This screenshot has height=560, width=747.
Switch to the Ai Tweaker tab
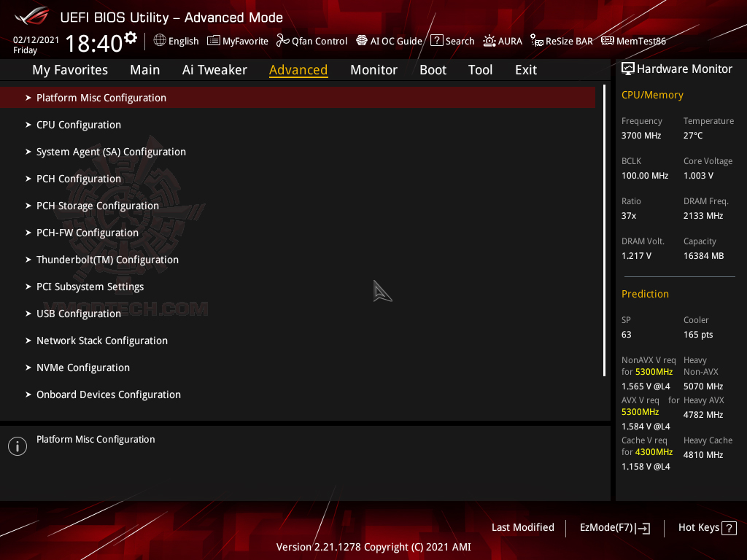[214, 69]
